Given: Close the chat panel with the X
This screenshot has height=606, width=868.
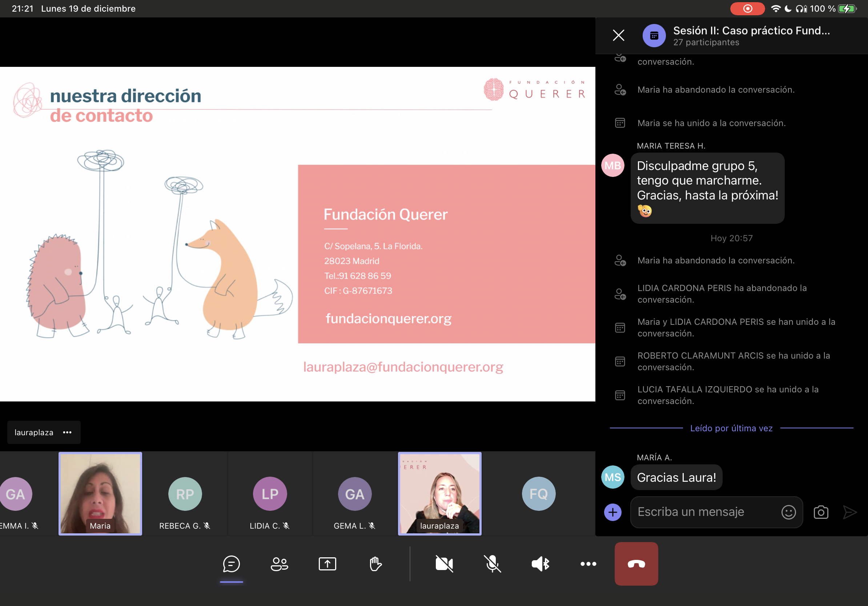Looking at the screenshot, I should coord(619,35).
